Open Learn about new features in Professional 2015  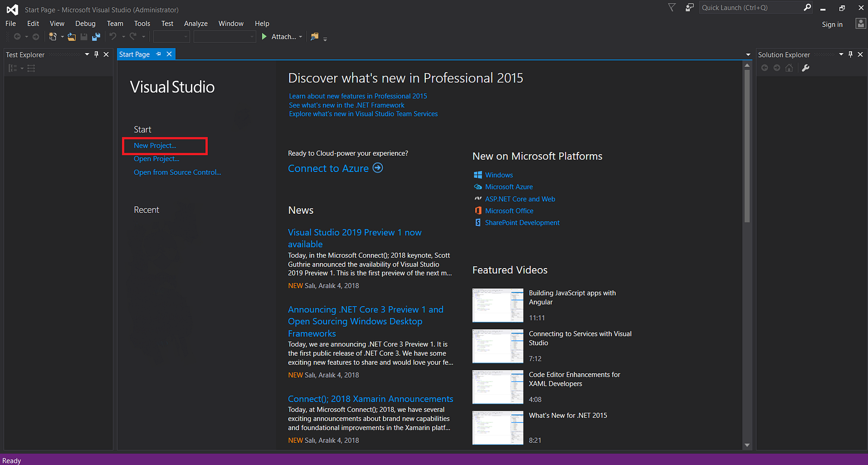358,96
